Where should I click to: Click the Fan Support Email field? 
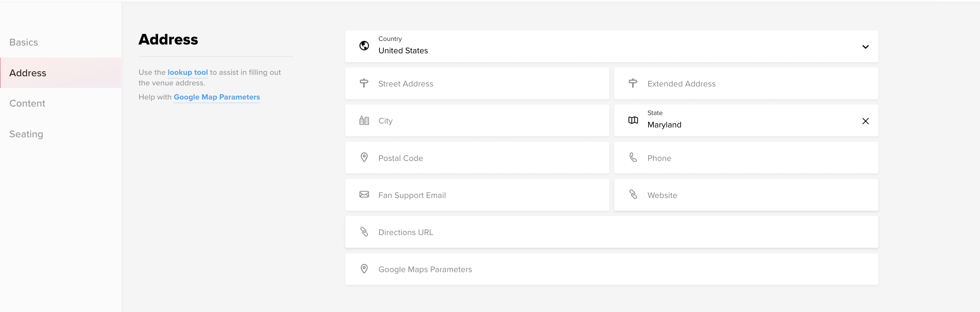[477, 195]
